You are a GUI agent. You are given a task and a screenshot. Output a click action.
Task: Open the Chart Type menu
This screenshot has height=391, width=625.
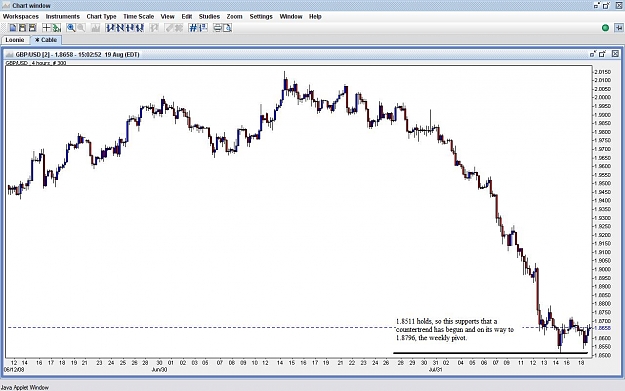coord(101,16)
